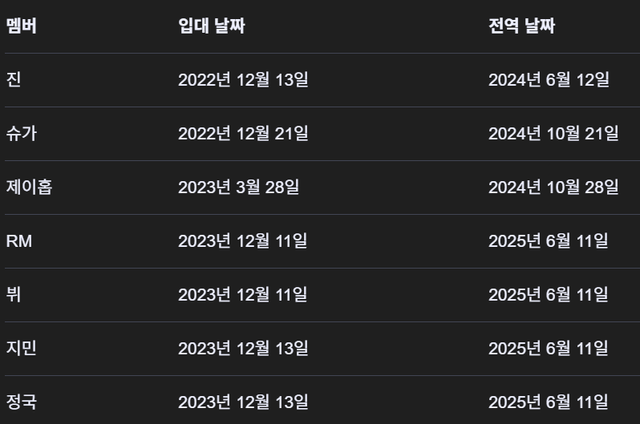Screen dimensions: 640x424
Task: Click the discharge date in 정국's row
Action: point(548,402)
